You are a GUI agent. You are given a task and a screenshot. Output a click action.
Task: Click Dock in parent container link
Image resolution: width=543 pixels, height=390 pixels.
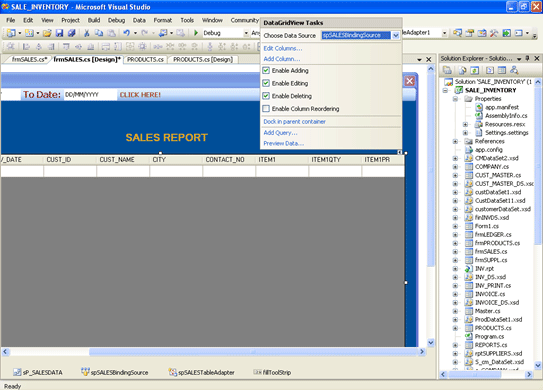[294, 122]
